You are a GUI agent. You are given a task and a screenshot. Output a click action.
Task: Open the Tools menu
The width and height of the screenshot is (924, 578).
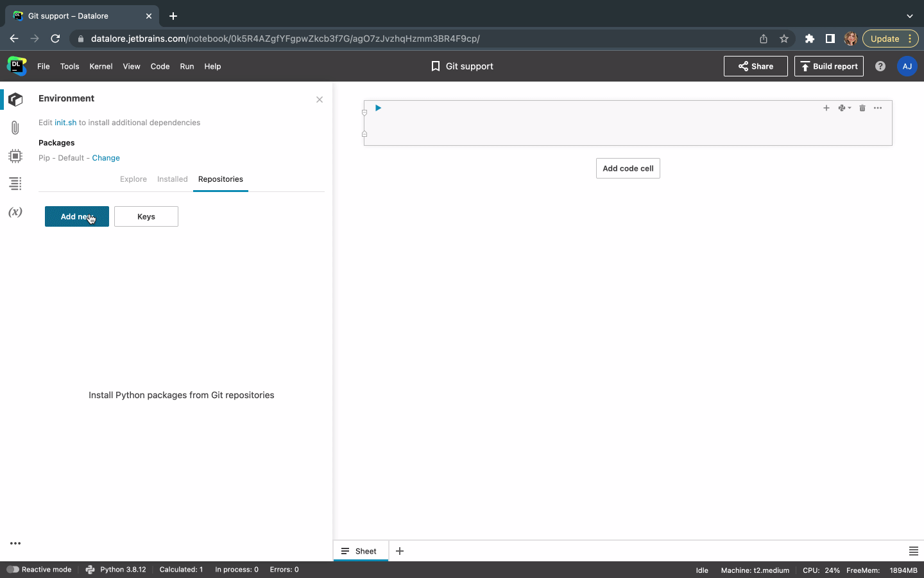(70, 66)
